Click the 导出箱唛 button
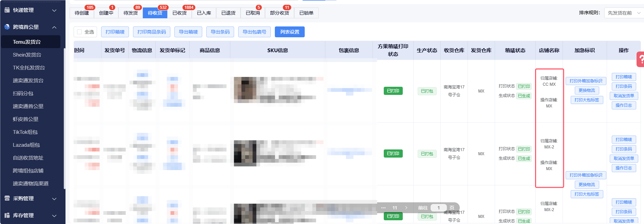Viewport: 644px width, 224px height. [188, 32]
